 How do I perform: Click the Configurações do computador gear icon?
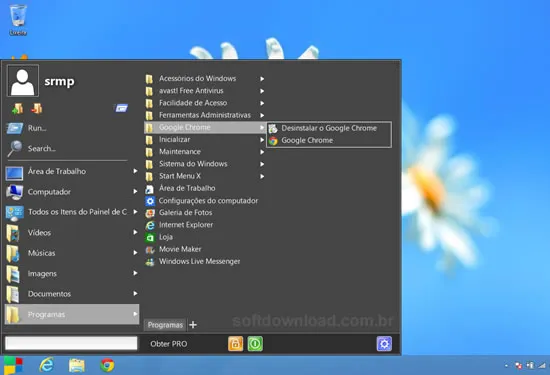150,201
